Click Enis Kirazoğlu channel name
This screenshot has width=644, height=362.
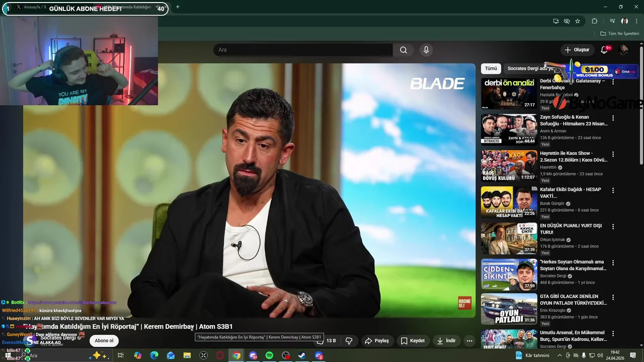pyautogui.click(x=553, y=311)
